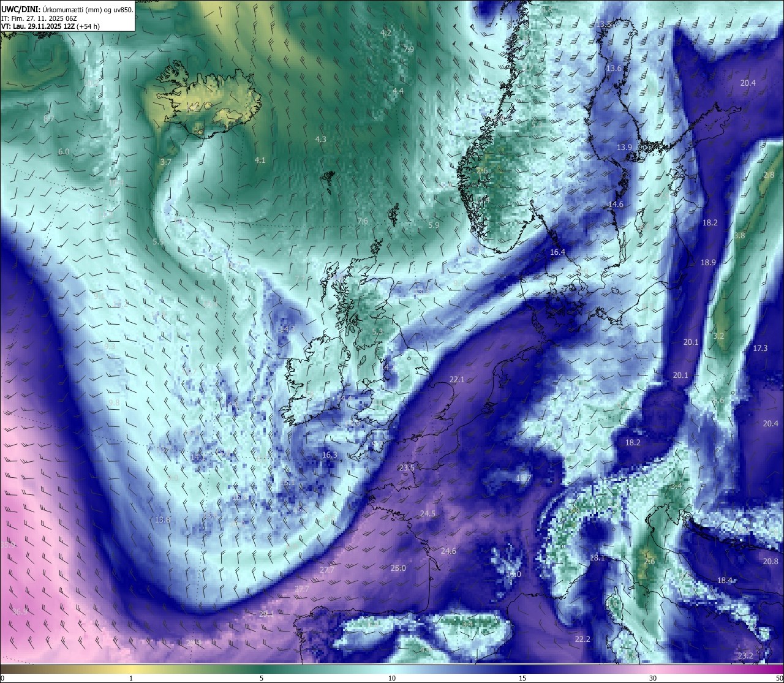Click the 5 tick on the color scale

coord(262,678)
